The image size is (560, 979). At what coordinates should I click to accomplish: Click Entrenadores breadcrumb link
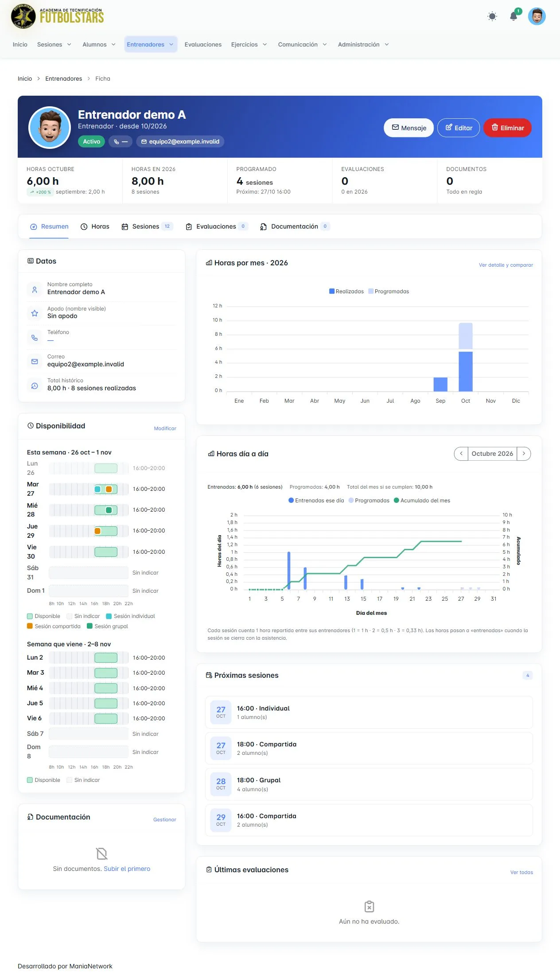click(64, 78)
